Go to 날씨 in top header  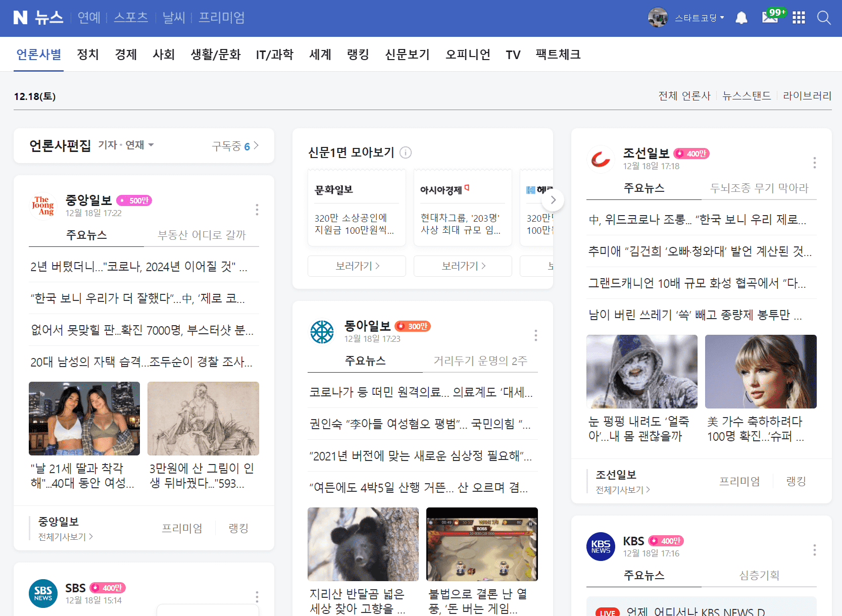174,18
